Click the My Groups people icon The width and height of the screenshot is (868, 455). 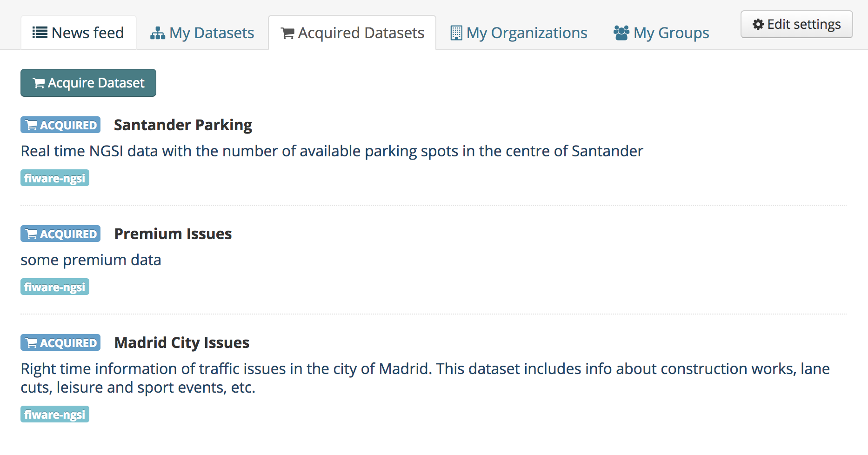621,33
